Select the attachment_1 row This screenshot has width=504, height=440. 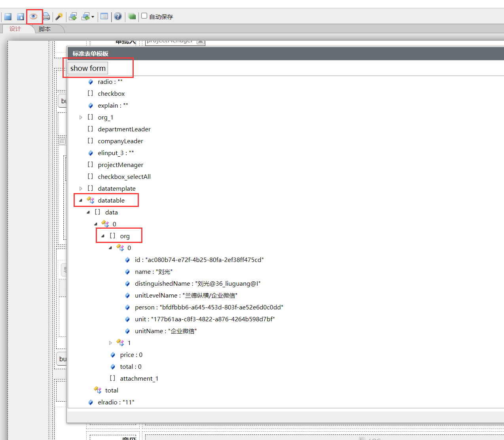coord(139,379)
